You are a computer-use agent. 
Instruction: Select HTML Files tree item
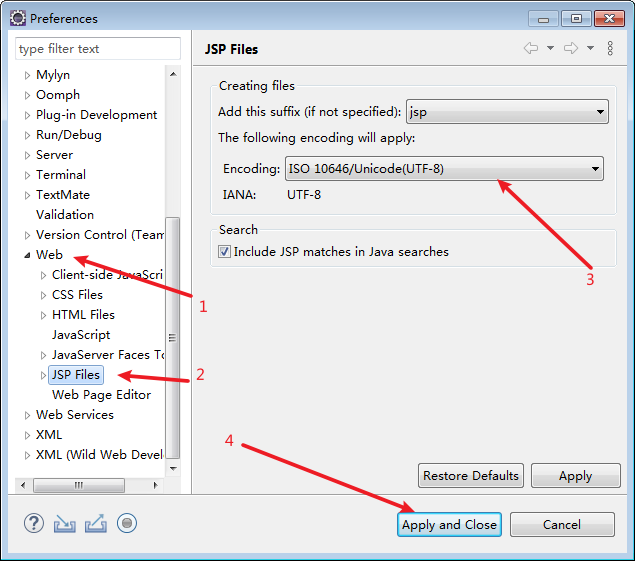tap(83, 315)
